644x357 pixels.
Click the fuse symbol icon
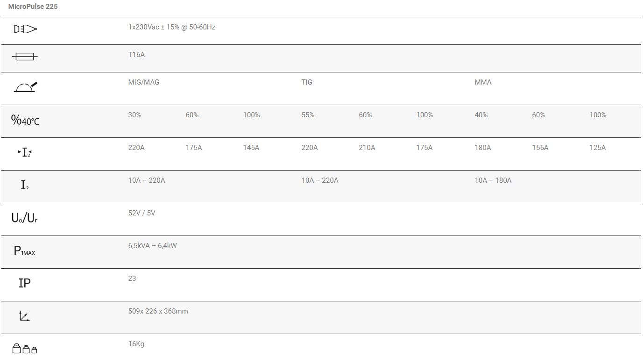[x=24, y=57]
